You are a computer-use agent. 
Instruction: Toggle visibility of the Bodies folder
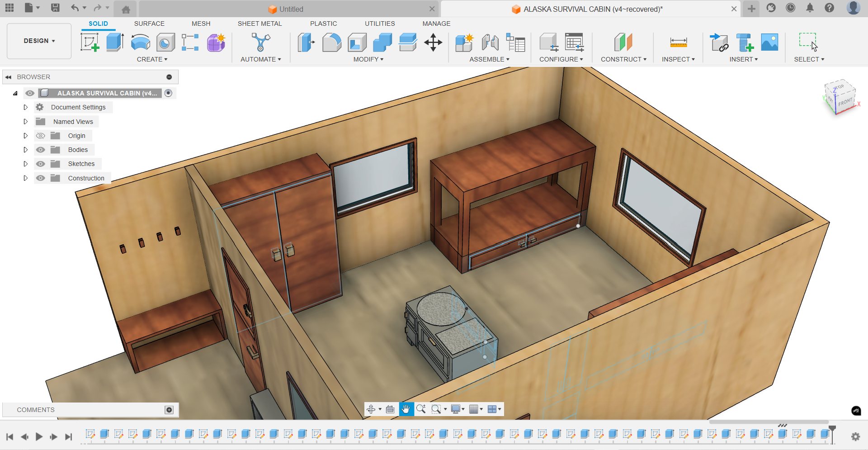41,150
